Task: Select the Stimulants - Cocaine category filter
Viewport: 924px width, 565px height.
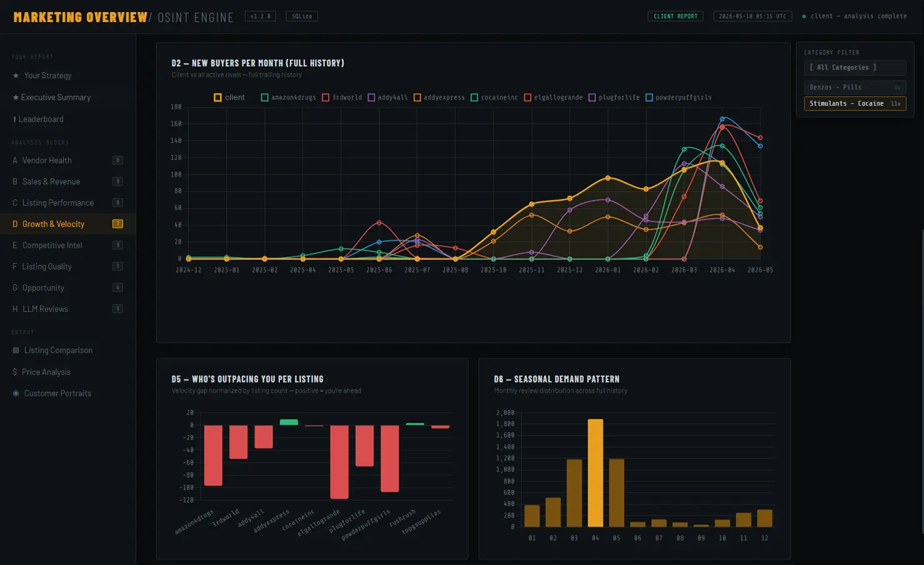Action: pos(855,104)
